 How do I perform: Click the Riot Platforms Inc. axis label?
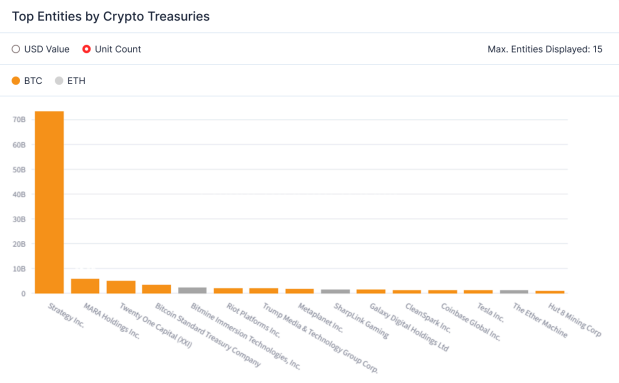pos(253,320)
